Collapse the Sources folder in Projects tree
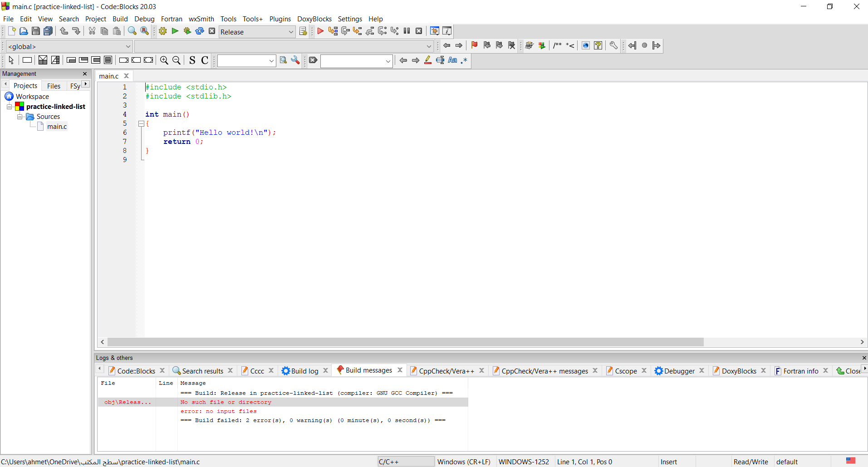 [x=20, y=117]
